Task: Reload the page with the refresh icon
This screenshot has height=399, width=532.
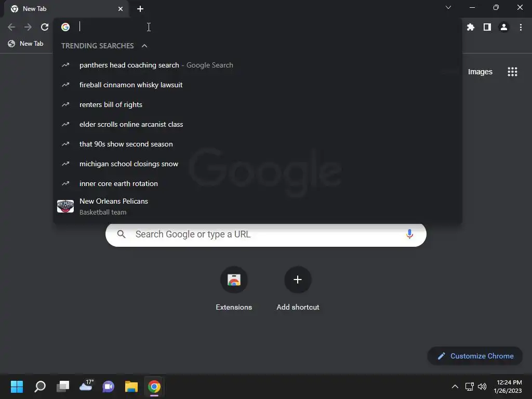Action: click(x=45, y=27)
